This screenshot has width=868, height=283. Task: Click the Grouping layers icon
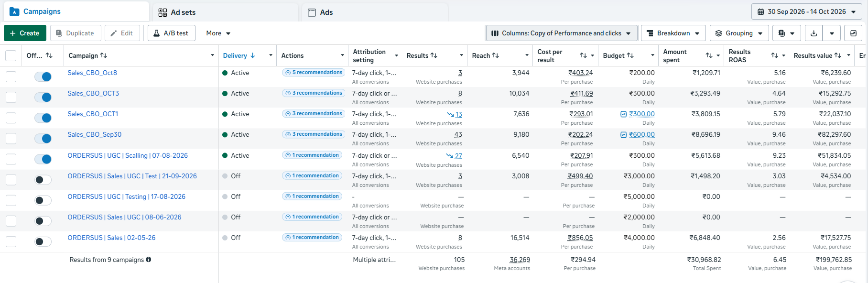pos(719,33)
